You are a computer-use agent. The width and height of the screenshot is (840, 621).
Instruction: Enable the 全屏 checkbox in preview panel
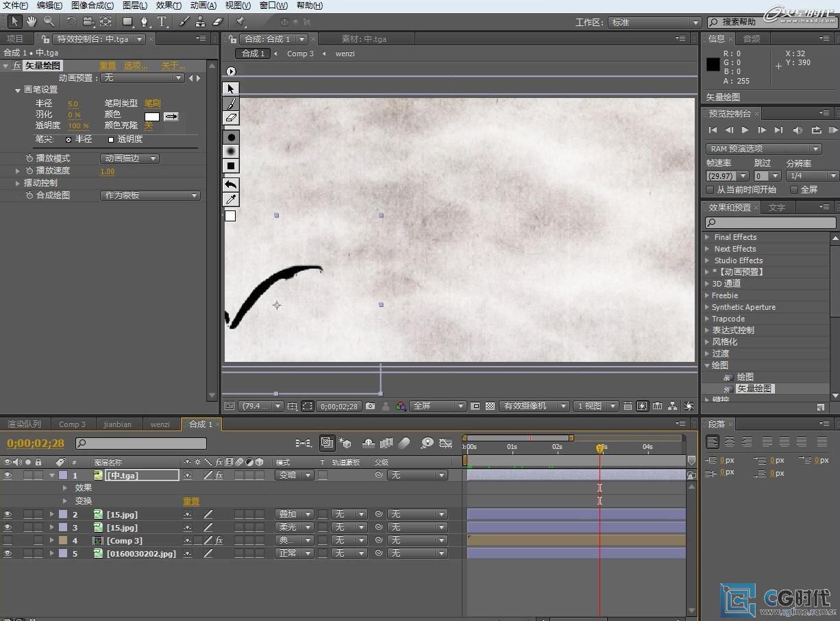point(794,190)
